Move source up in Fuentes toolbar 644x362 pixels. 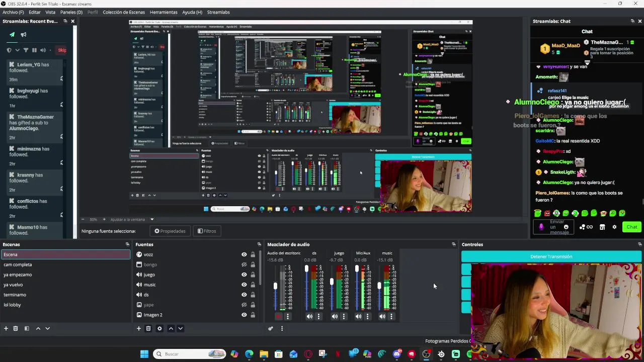point(171,328)
